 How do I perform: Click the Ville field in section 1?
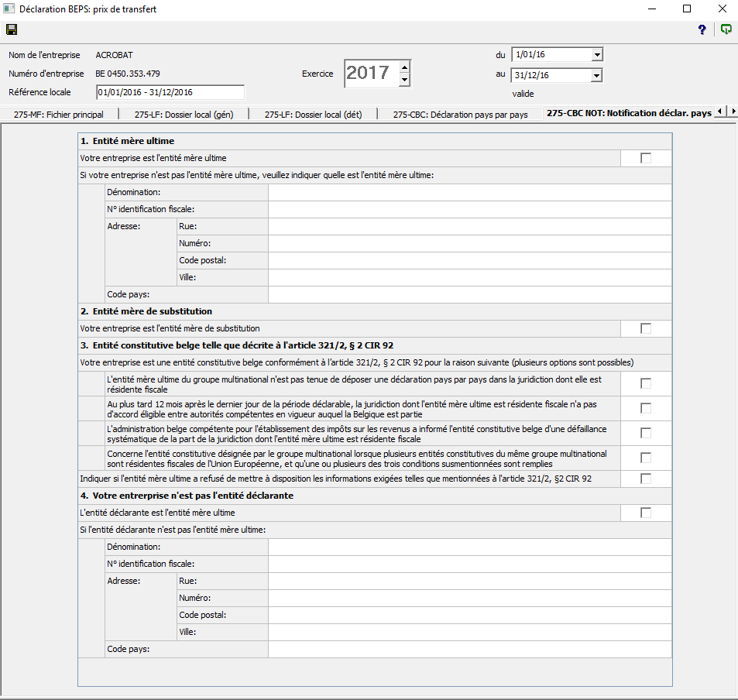click(470, 277)
